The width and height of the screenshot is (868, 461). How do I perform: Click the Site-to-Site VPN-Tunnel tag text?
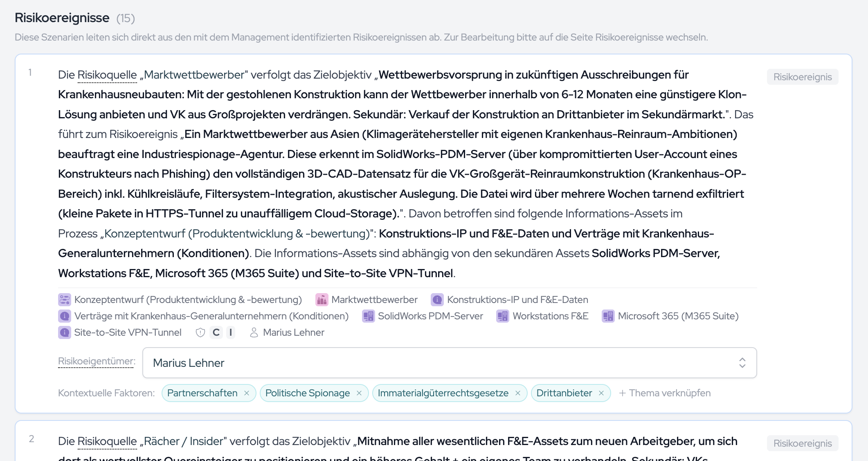[128, 332]
